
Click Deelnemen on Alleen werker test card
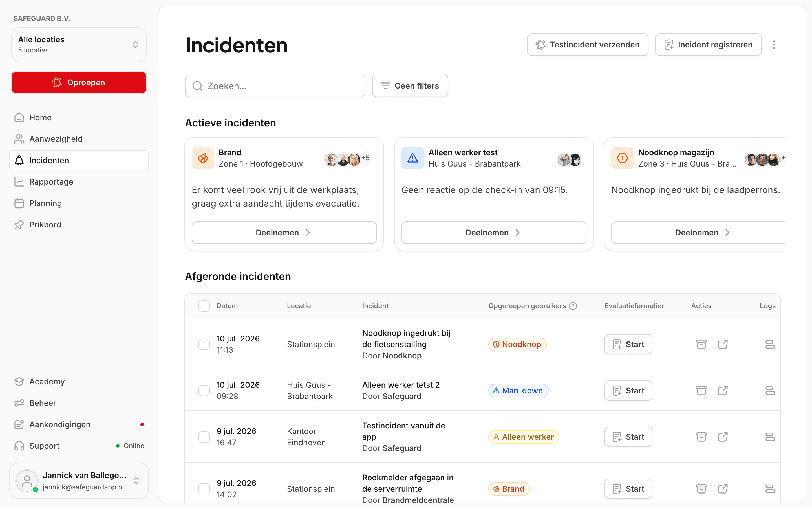(494, 233)
